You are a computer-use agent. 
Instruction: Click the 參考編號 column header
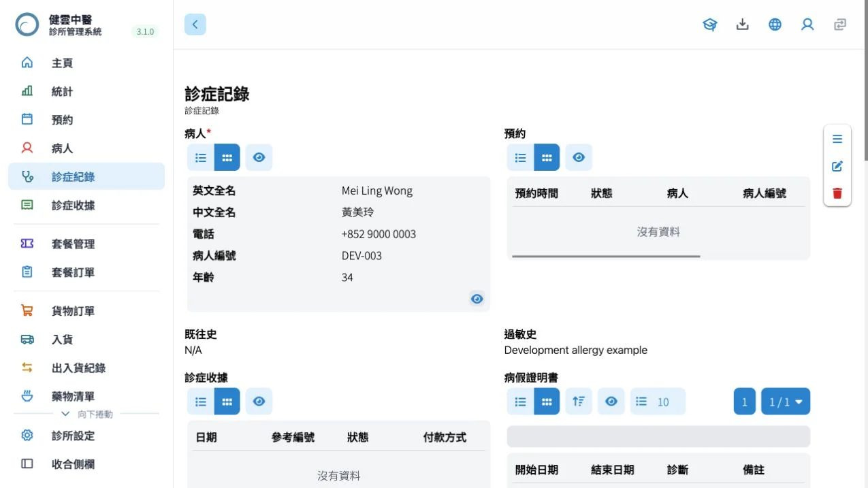click(293, 438)
